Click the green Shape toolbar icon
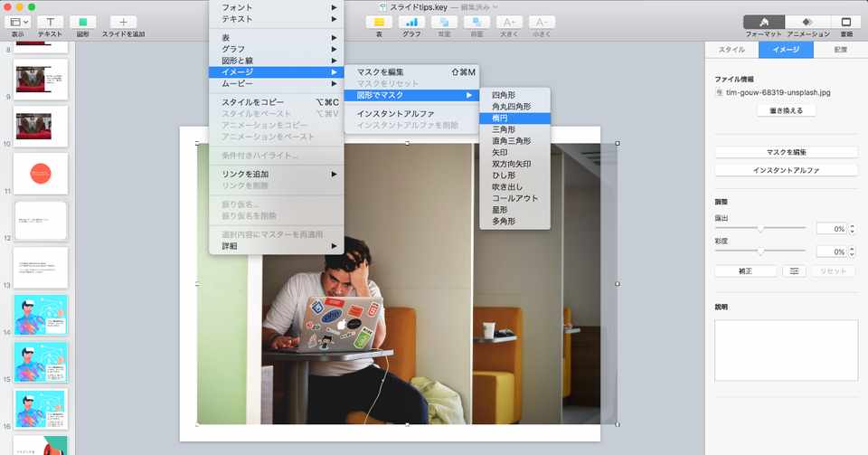Image resolution: width=868 pixels, height=455 pixels. (x=83, y=22)
